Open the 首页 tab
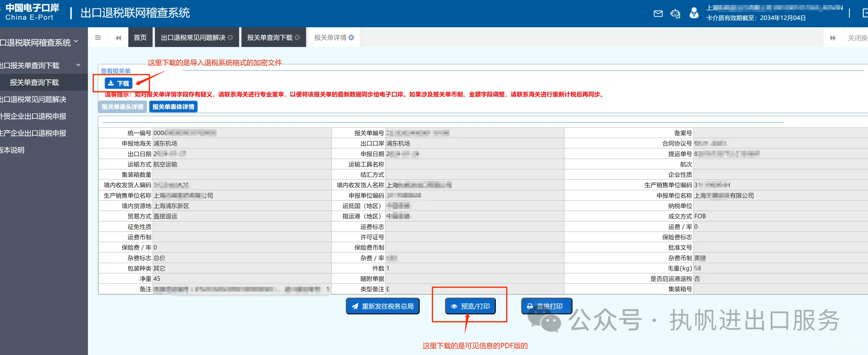 pos(140,37)
